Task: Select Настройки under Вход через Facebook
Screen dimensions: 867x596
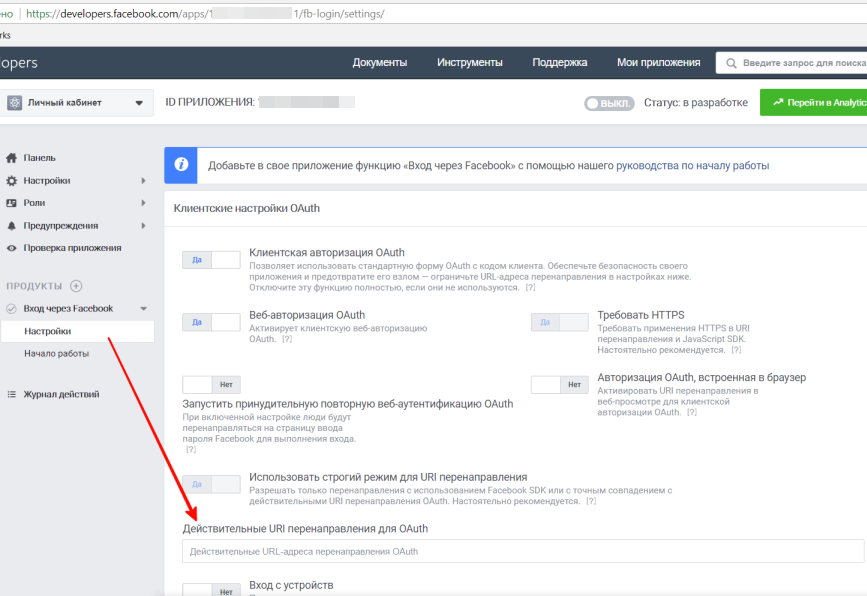Action: [x=77, y=331]
